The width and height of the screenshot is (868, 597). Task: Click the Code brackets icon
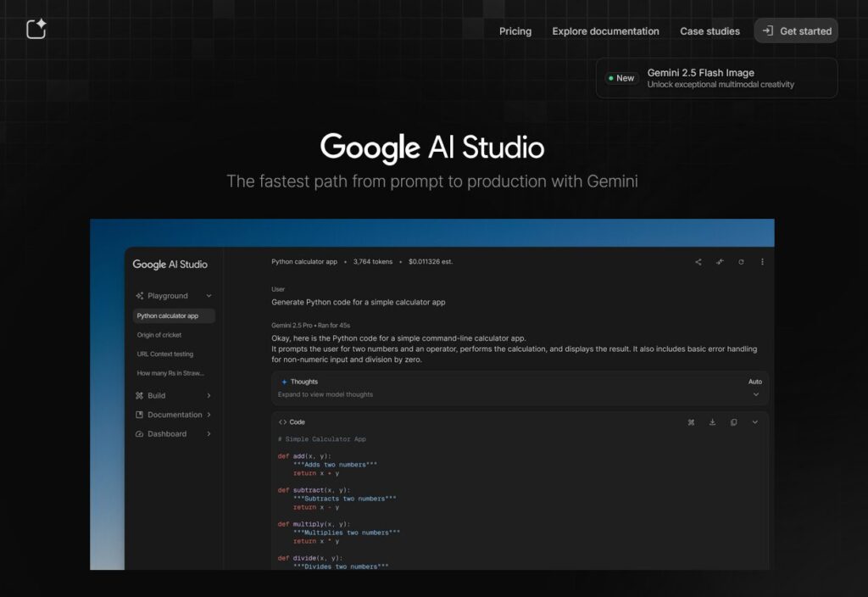(x=282, y=422)
